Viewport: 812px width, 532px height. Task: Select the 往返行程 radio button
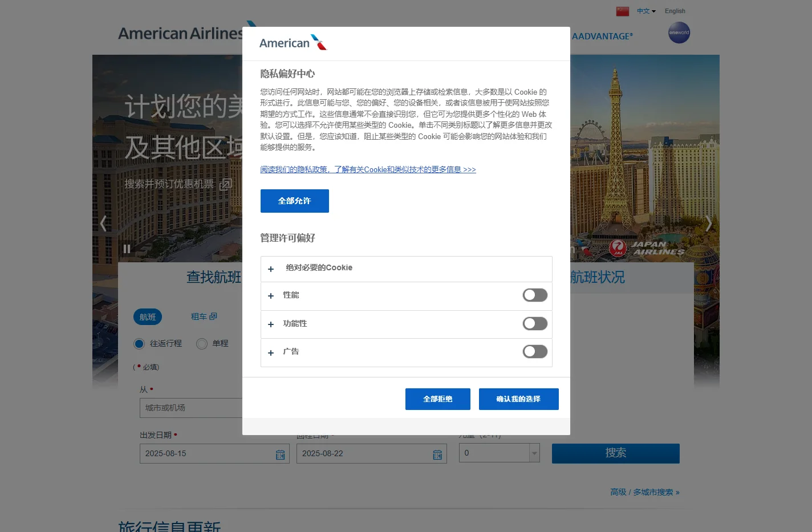(x=139, y=344)
